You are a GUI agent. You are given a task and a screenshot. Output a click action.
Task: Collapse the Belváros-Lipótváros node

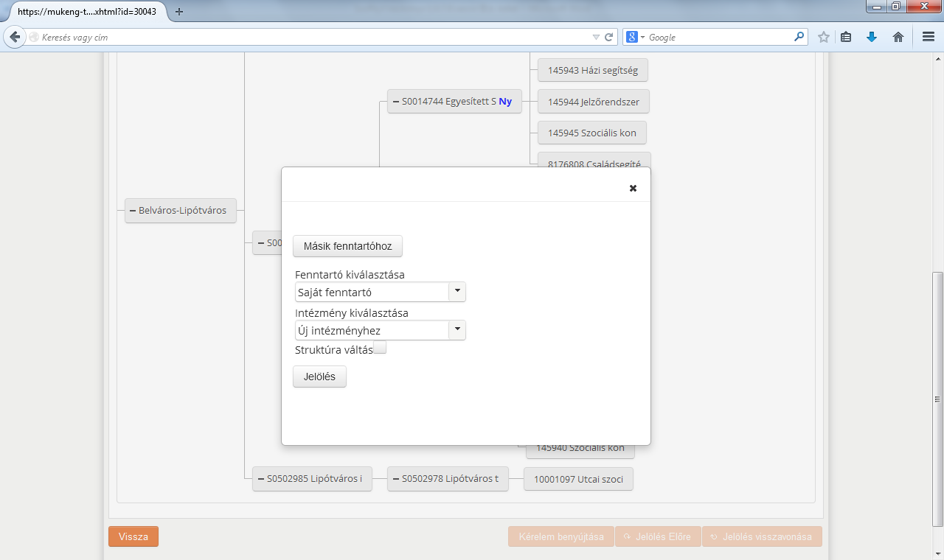coord(133,211)
